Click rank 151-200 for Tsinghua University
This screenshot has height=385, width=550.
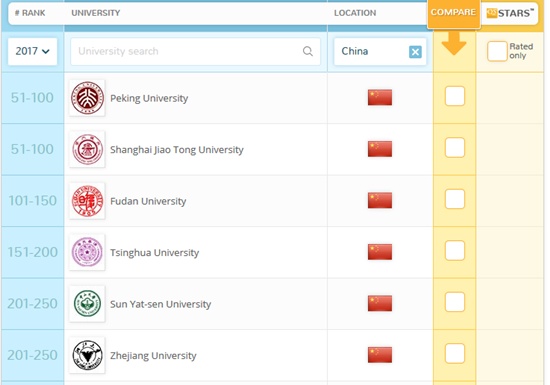tap(33, 252)
